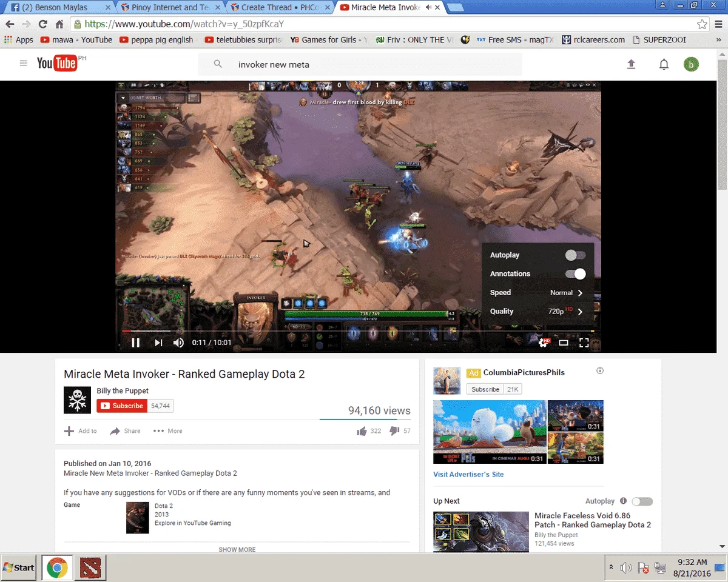Image resolution: width=728 pixels, height=582 pixels.
Task: Toggle the Up Next Autoplay switch
Action: pyautogui.click(x=642, y=501)
